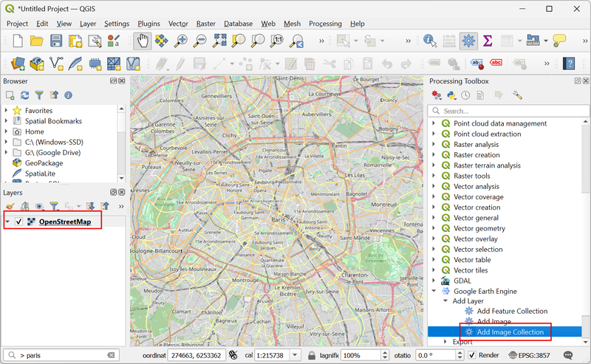The width and height of the screenshot is (591, 364).
Task: Expand the Raster analysis group
Action: (x=434, y=145)
